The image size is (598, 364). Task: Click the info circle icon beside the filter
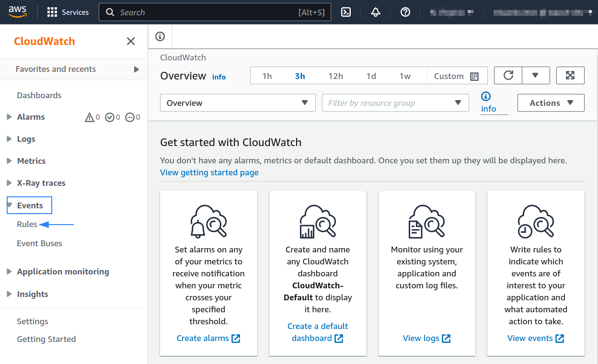(486, 96)
